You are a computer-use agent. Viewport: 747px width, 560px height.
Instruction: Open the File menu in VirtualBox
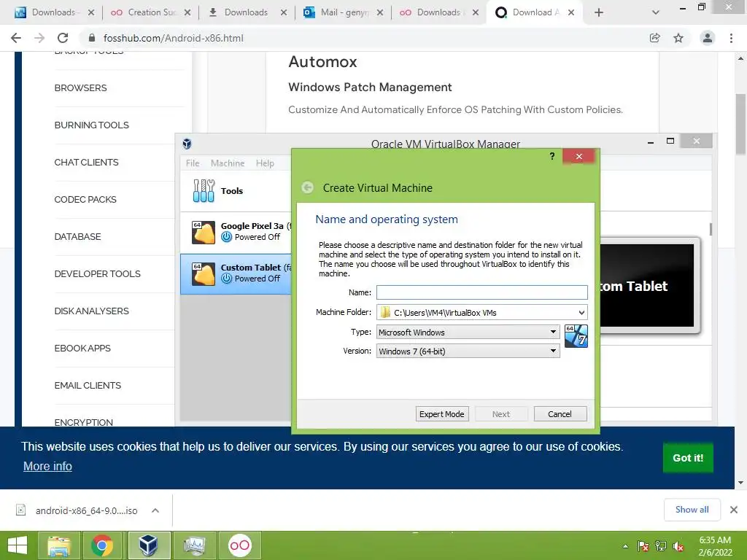click(x=193, y=163)
